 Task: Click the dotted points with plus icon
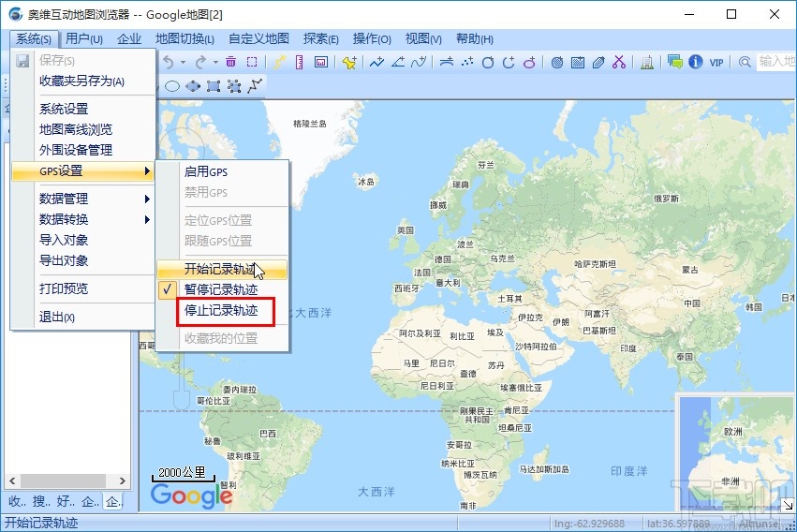click(467, 62)
